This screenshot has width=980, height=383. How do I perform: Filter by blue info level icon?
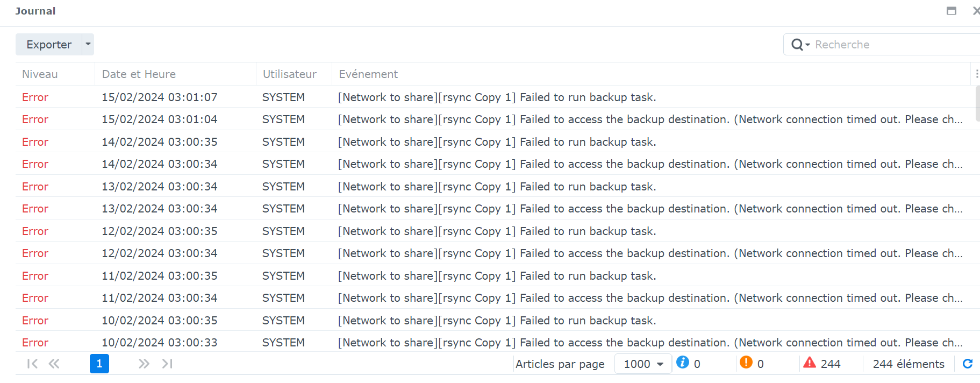[683, 363]
